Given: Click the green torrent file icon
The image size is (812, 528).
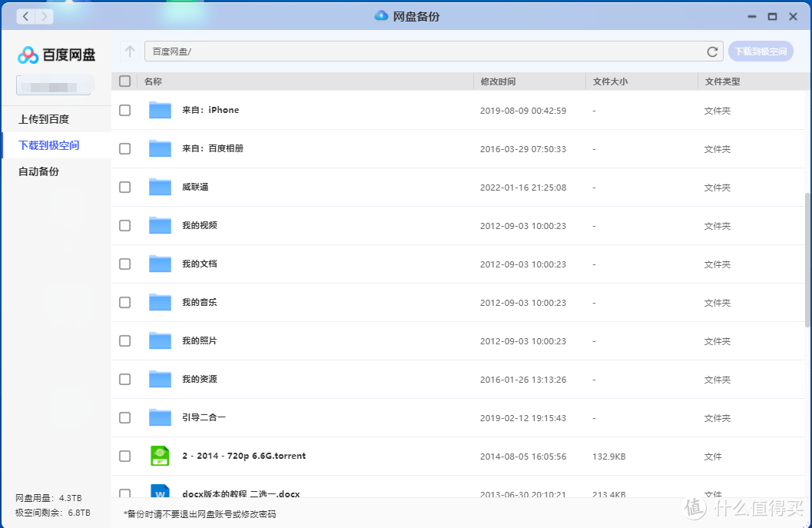Looking at the screenshot, I should tap(160, 456).
